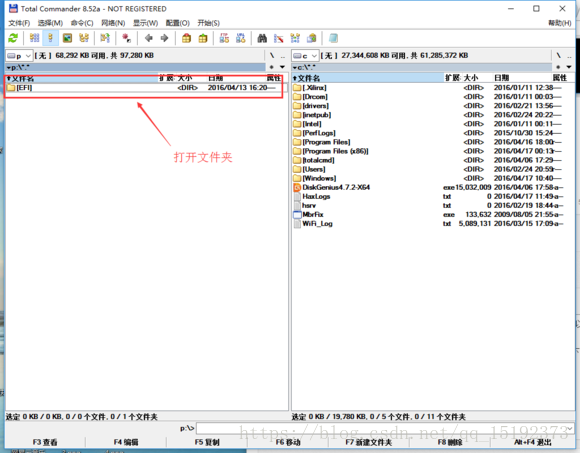Open the Notepad toolbar icon
This screenshot has width=580, height=453.
coord(333,38)
